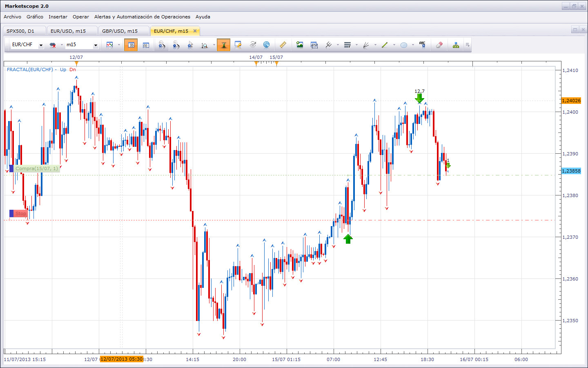Expand the pitchfork tool dropdown arrow
This screenshot has width=588, height=368.
pyautogui.click(x=338, y=45)
